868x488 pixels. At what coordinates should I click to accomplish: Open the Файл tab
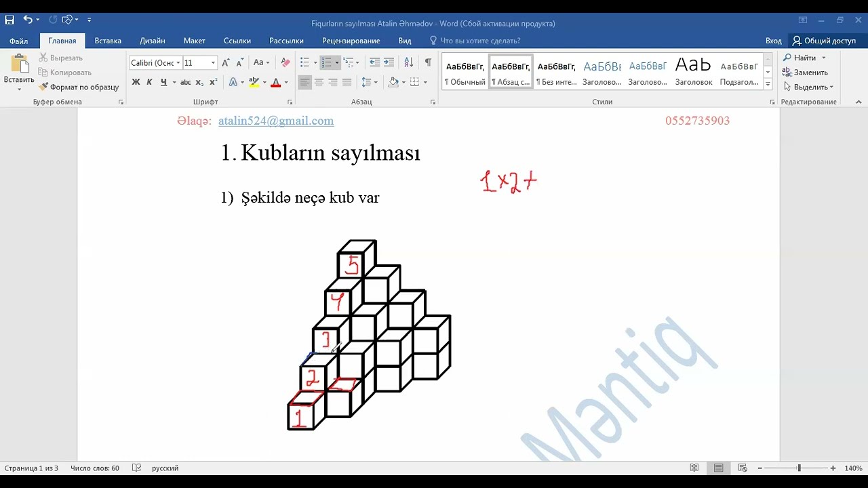19,41
